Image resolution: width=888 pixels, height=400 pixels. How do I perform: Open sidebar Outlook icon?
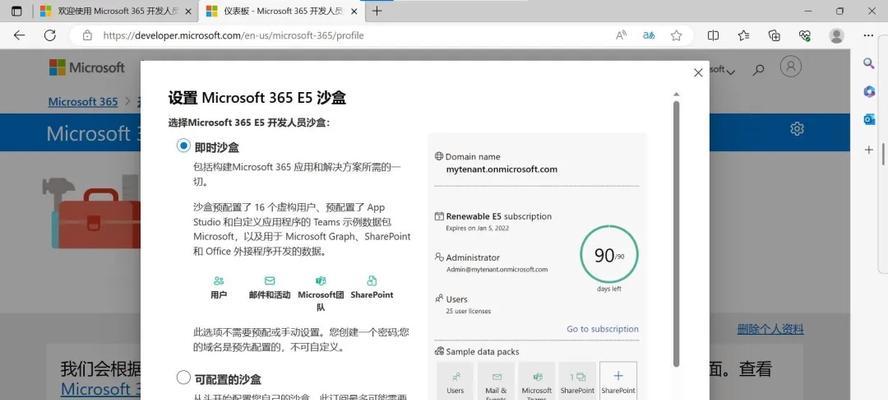pyautogui.click(x=869, y=120)
